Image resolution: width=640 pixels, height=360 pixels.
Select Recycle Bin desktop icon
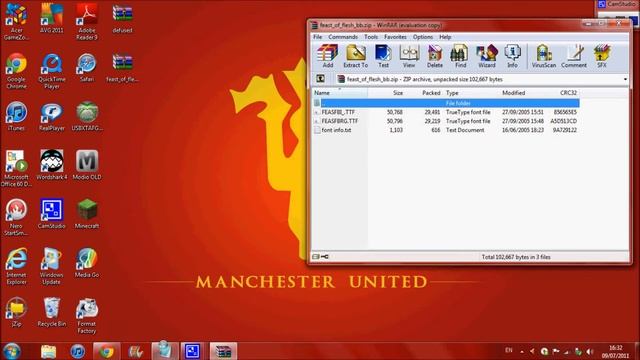[51, 312]
